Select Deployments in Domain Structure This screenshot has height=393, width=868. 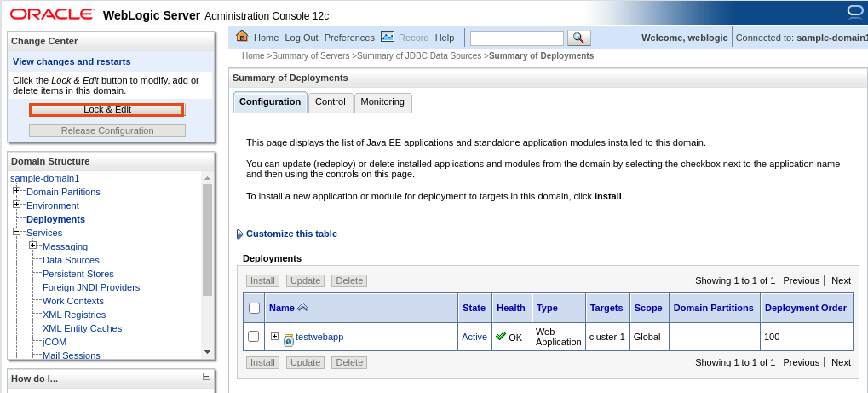(56, 219)
